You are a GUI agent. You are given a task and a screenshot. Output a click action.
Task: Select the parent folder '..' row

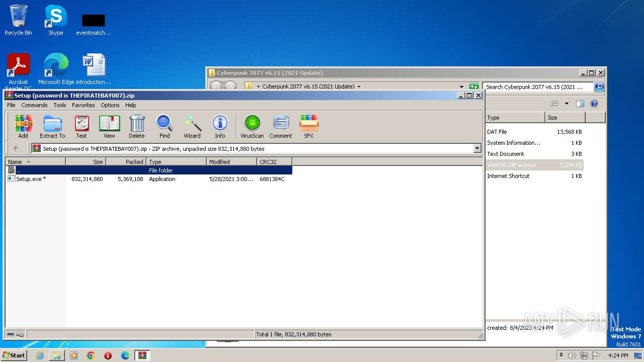pyautogui.click(x=149, y=170)
